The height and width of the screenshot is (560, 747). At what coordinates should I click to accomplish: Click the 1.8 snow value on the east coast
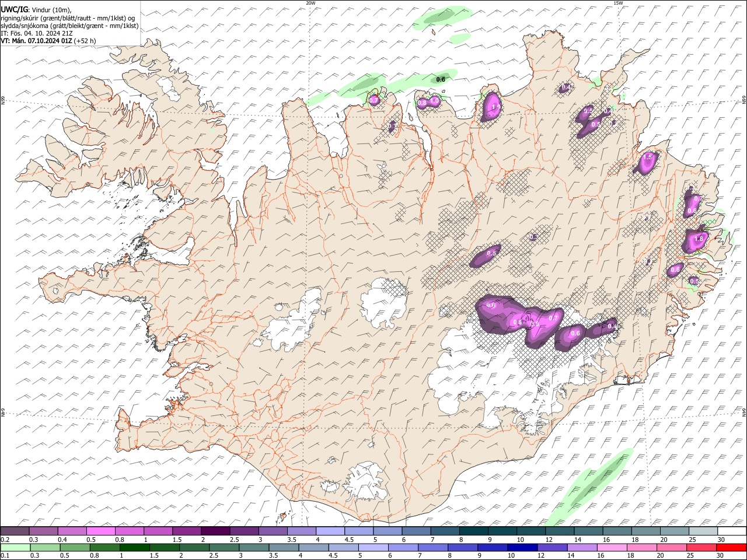click(x=699, y=239)
